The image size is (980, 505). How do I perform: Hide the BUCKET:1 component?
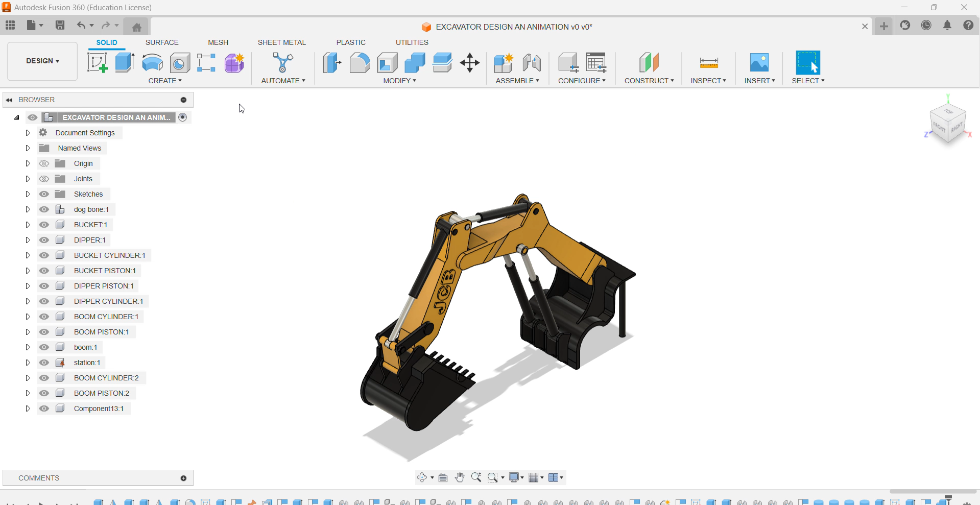44,225
